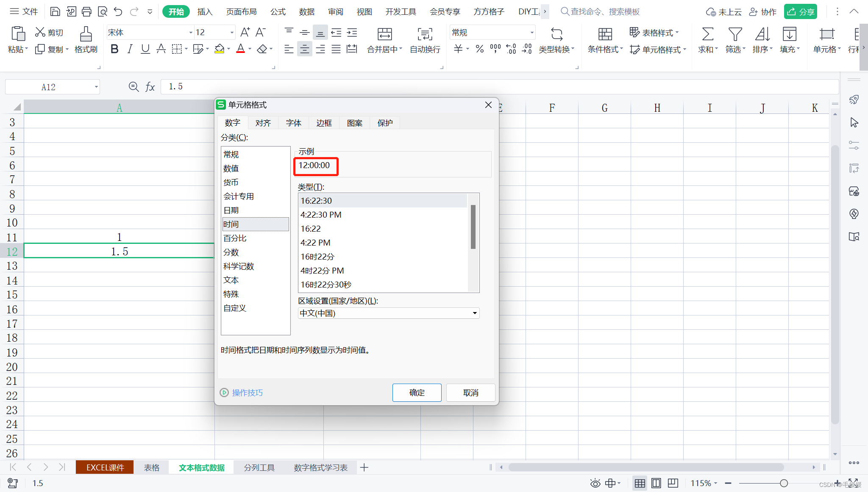Click the AutoSum sigma icon

[x=707, y=35]
